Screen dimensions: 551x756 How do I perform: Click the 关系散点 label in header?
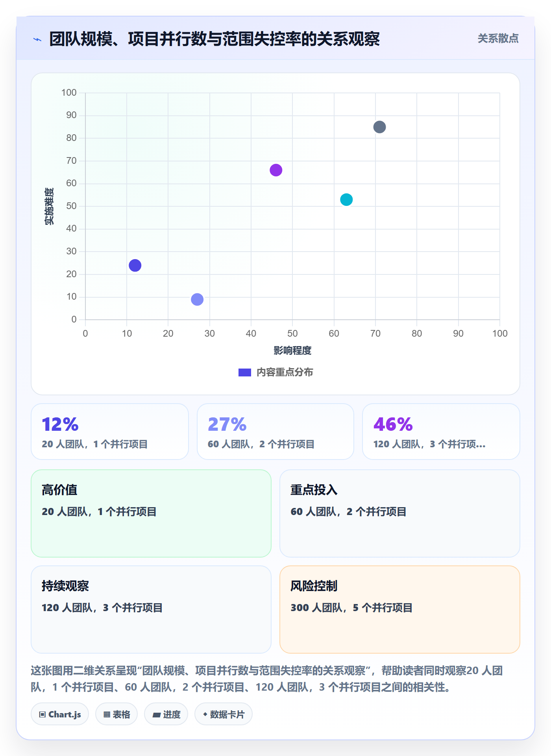(498, 39)
